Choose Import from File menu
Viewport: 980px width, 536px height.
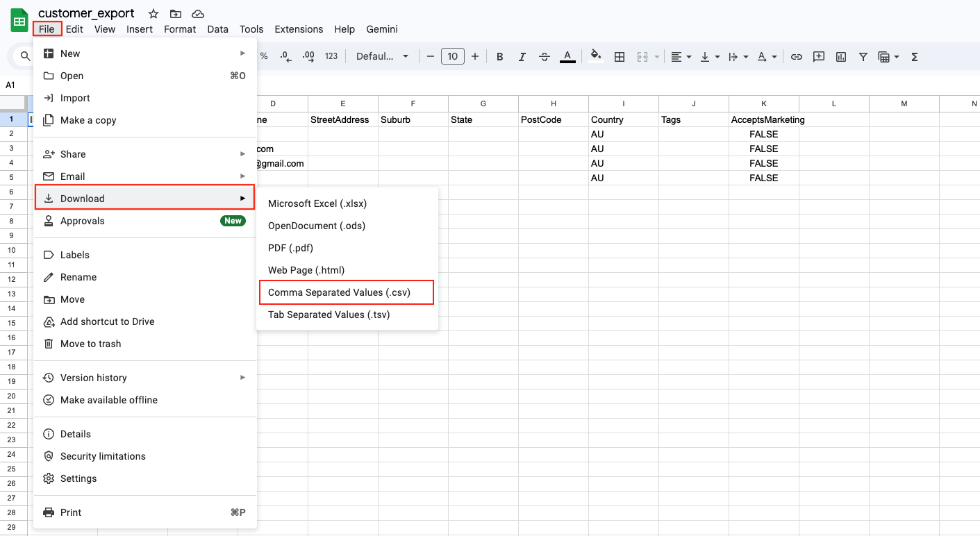[145, 98]
